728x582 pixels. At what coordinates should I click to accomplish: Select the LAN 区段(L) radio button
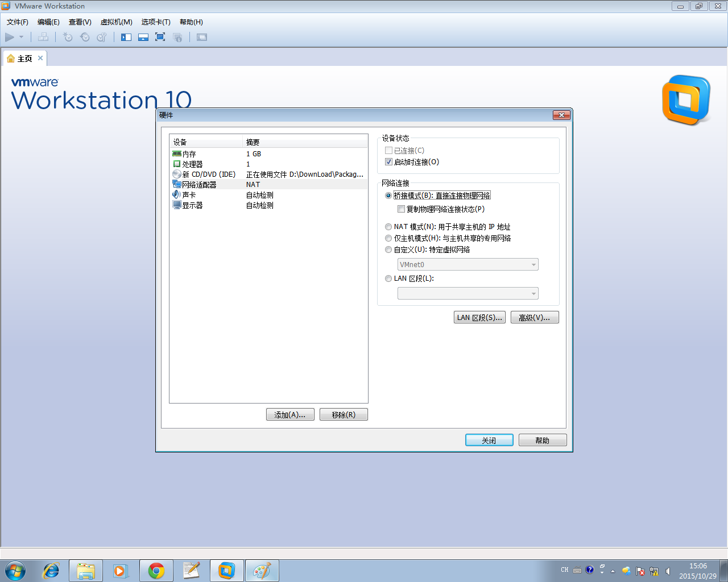point(388,278)
